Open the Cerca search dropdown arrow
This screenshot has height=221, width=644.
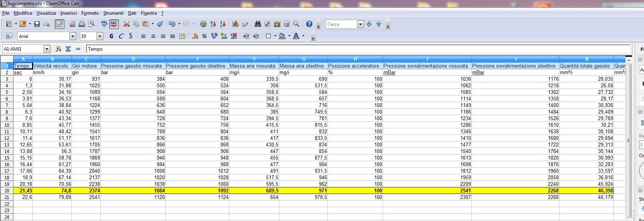(x=360, y=24)
